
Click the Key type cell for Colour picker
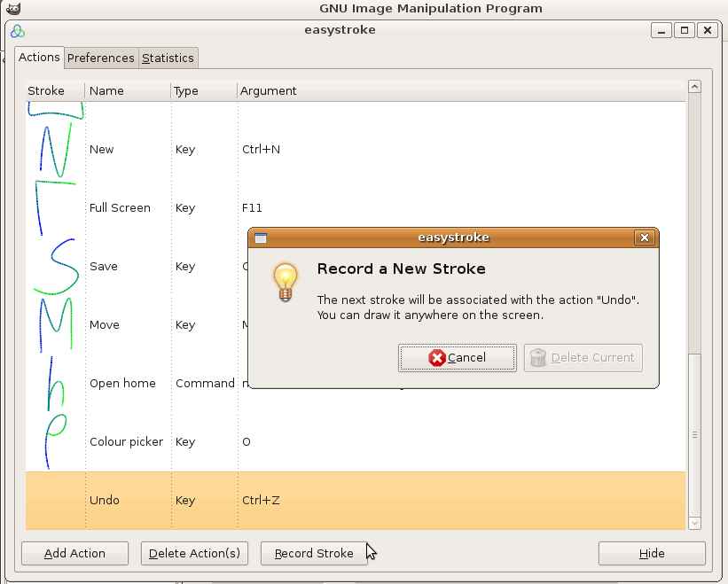[x=185, y=442]
